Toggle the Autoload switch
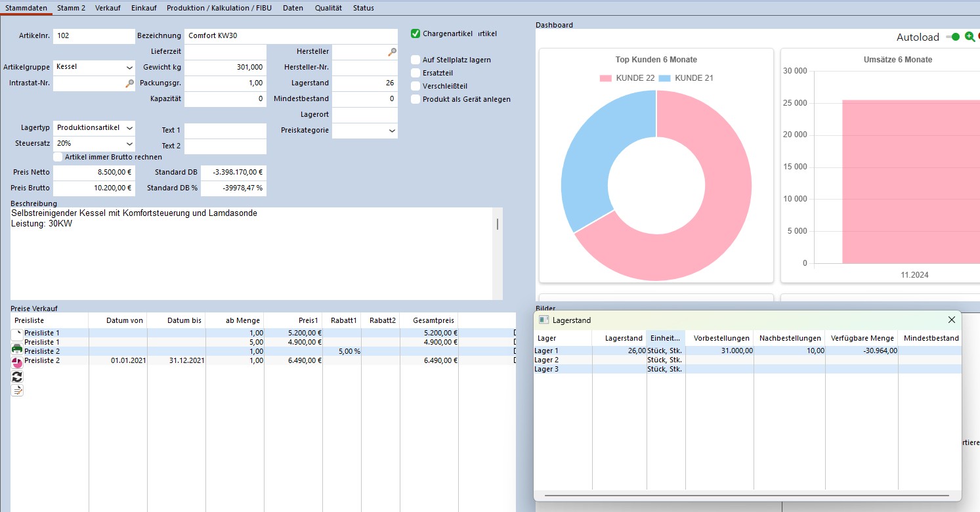Viewport: 980px width, 512px height. click(952, 37)
